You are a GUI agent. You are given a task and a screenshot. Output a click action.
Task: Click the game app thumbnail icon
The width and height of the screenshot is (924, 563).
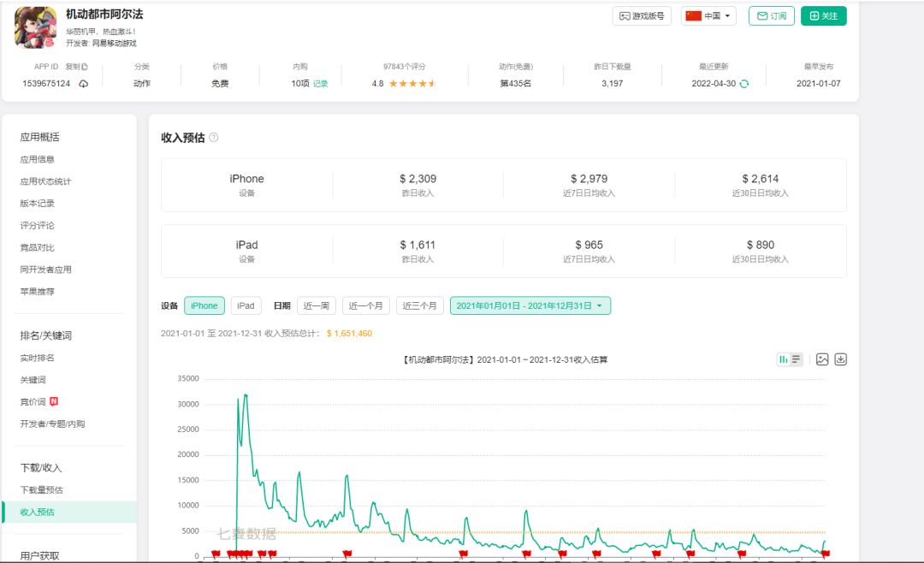36,27
